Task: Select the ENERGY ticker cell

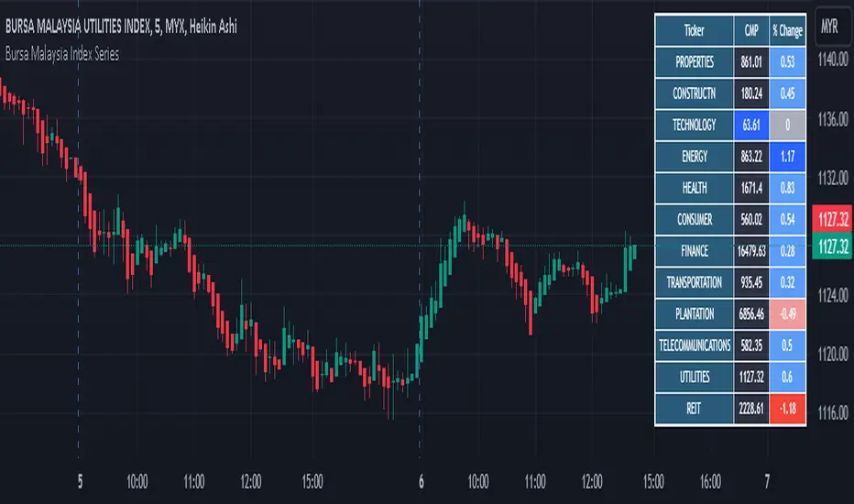Action: (x=694, y=157)
